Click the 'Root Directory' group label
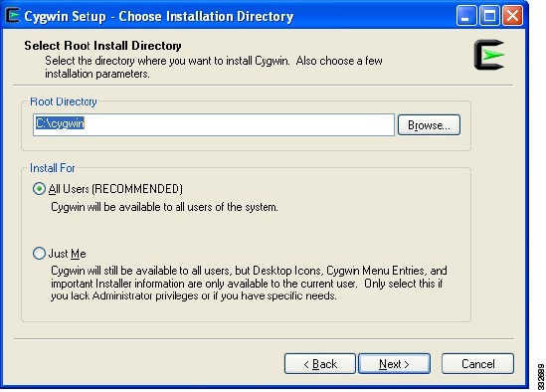The width and height of the screenshot is (546, 392). [x=64, y=101]
